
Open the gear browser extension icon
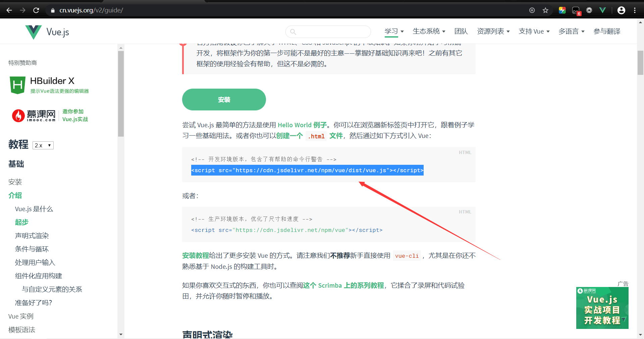(x=589, y=10)
